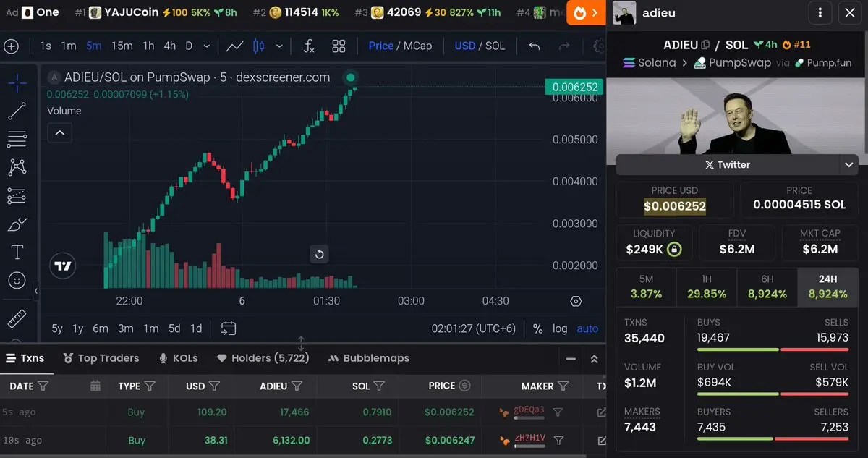Open the time interval dropdown arrow
The width and height of the screenshot is (868, 458).
(207, 46)
